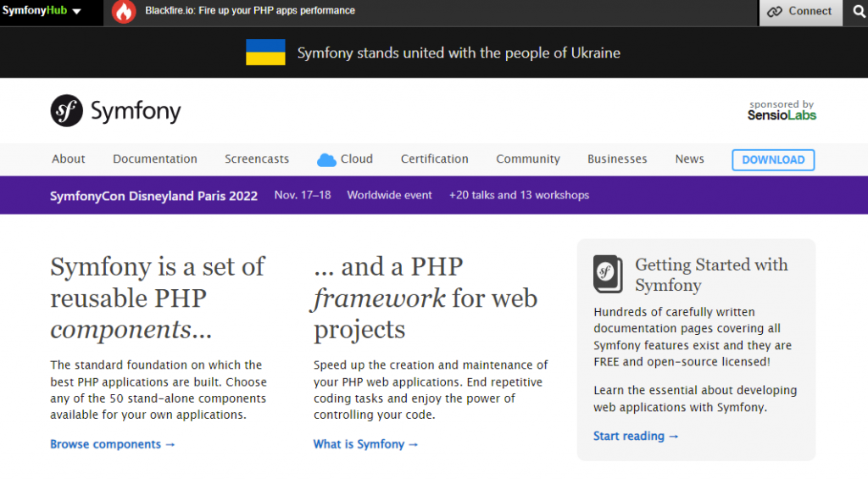868x479 pixels.
Task: Click the What is Symfony link
Action: 366,444
